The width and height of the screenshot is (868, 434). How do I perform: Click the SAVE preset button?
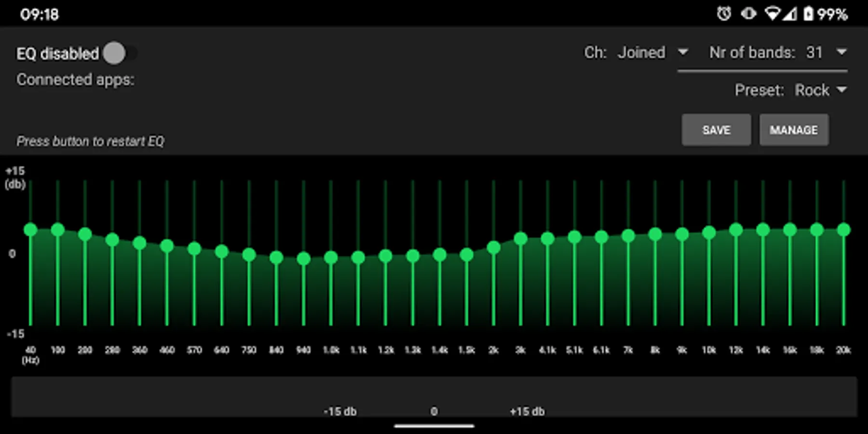coord(716,130)
